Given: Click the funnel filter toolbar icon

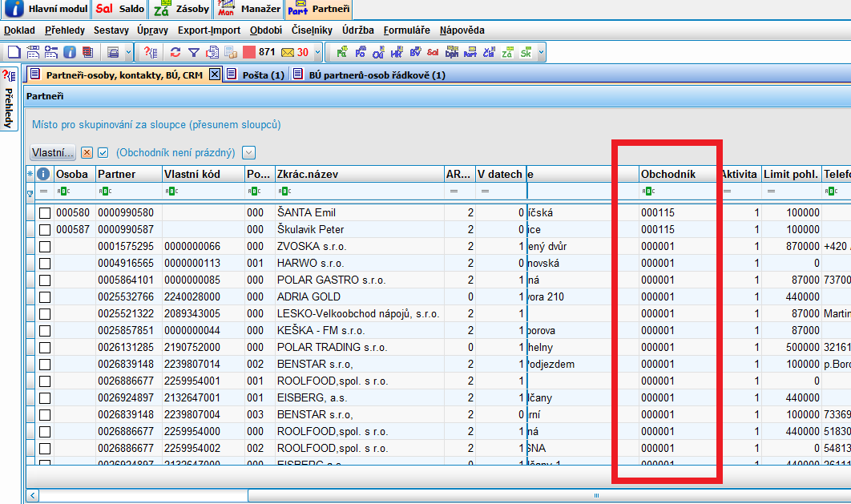Looking at the screenshot, I should [x=193, y=53].
